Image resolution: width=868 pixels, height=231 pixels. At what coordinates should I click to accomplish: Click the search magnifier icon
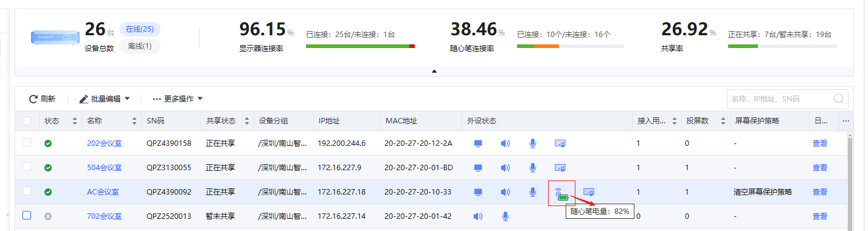click(839, 98)
